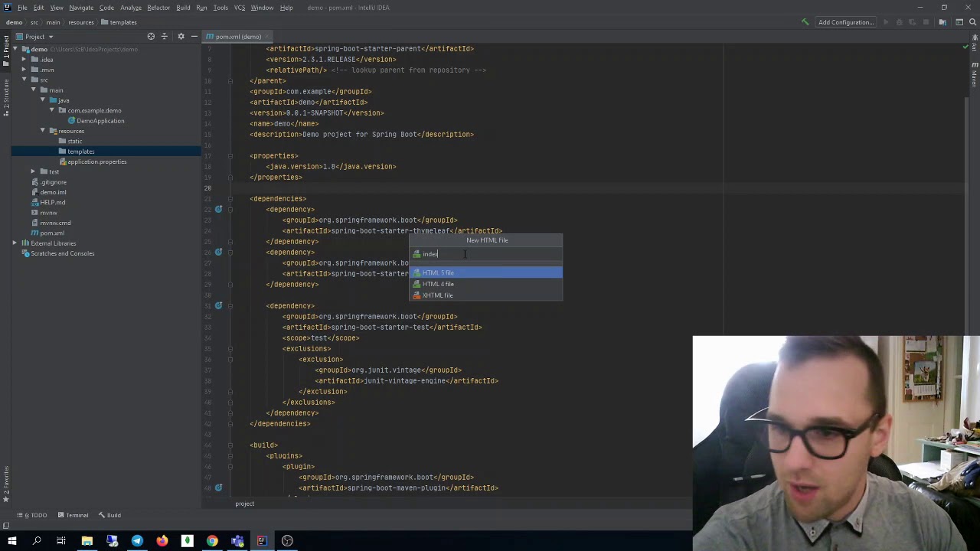The width and height of the screenshot is (980, 551).
Task: Click the Project Structure icon in toolbar
Action: pos(943,22)
